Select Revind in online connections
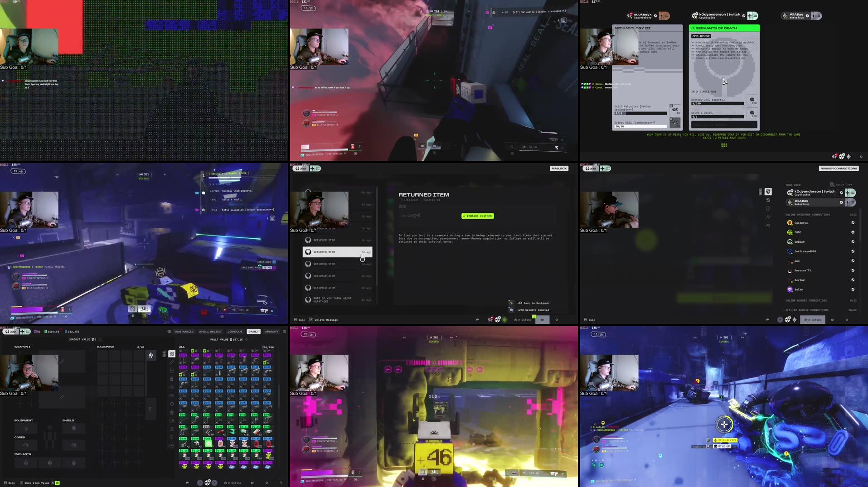868x487 pixels. [x=820, y=280]
